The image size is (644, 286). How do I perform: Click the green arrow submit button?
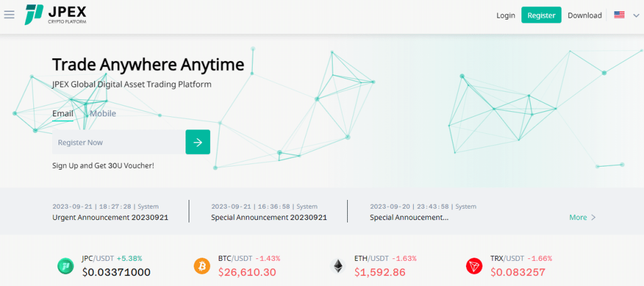197,142
